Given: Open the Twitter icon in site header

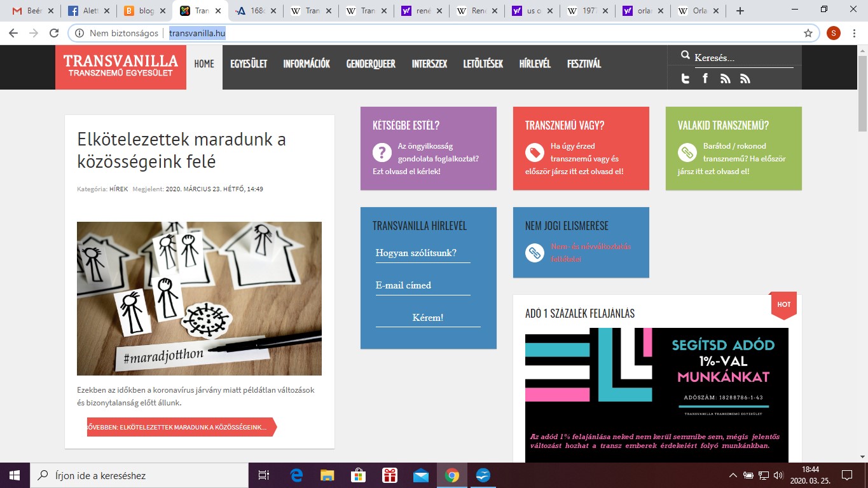Looking at the screenshot, I should 685,79.
